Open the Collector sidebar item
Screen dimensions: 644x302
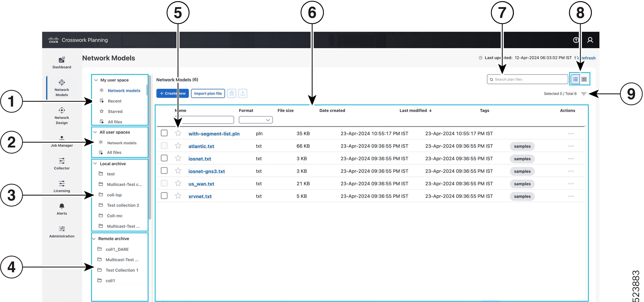click(62, 164)
